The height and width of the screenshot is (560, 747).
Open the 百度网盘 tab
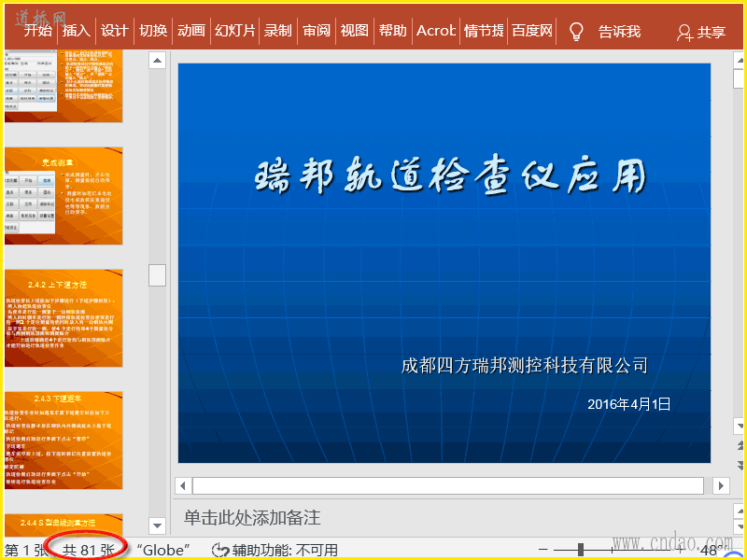pos(531,31)
